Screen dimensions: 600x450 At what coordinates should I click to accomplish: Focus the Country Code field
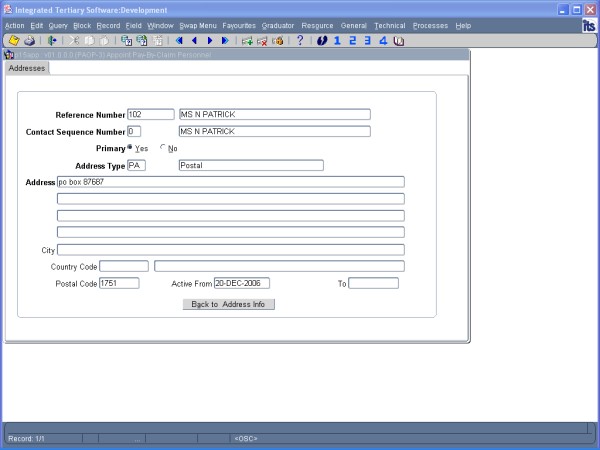tap(124, 266)
